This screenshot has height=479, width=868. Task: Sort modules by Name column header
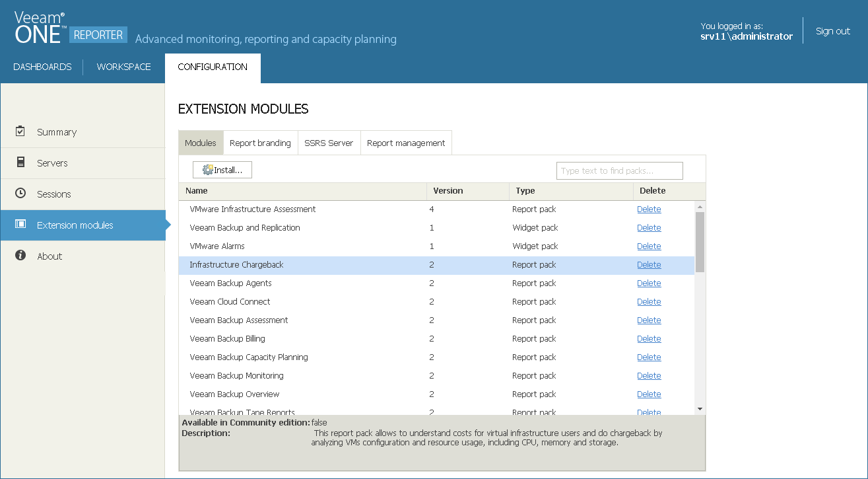302,191
